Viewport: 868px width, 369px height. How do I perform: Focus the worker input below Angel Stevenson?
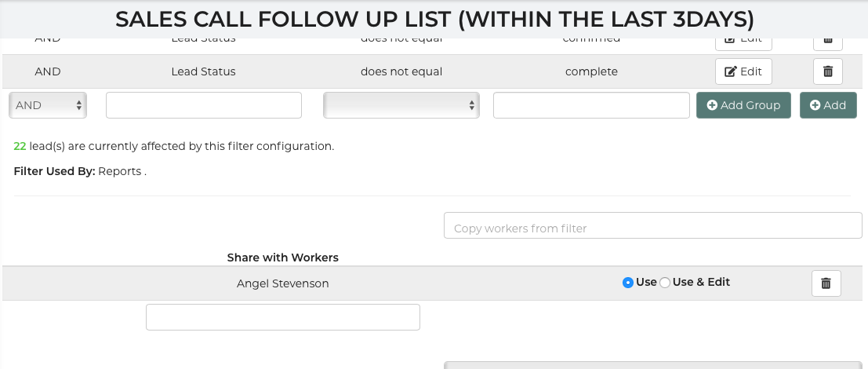(283, 317)
